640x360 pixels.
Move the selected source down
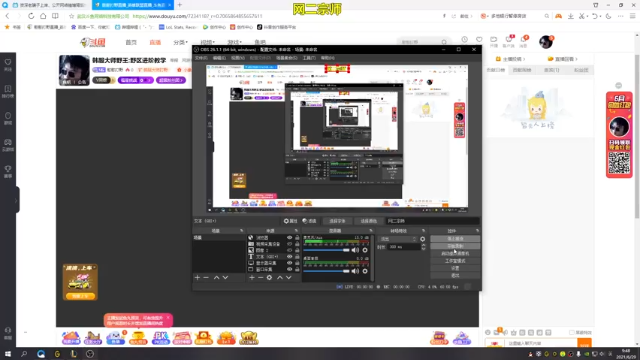tap(289, 278)
